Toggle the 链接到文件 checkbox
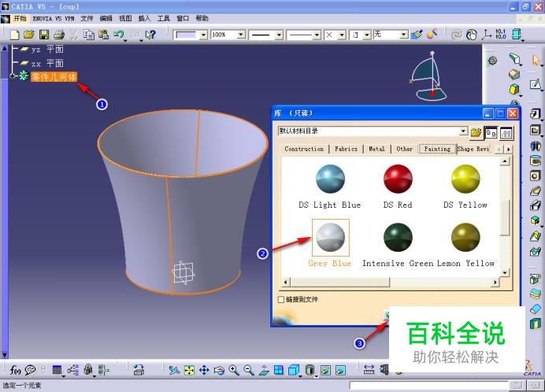Viewport: 545px width, 392px height. coord(281,299)
